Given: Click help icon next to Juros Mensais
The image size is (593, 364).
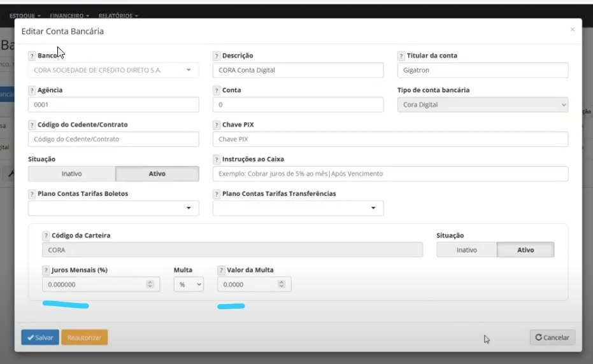Looking at the screenshot, I should point(46,270).
